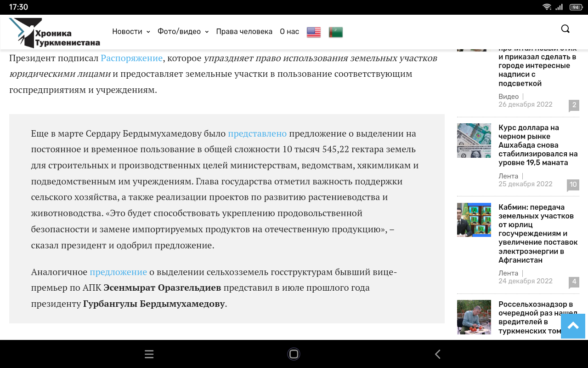
Task: Select the Лента label above 25 декабря 2022
Action: tap(508, 176)
